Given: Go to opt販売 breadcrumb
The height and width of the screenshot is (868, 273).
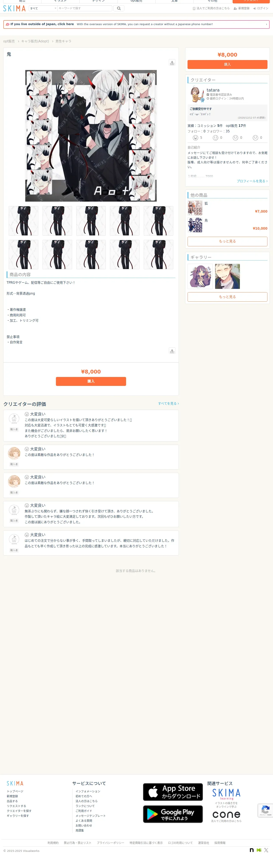Looking at the screenshot, I should coord(9,41).
